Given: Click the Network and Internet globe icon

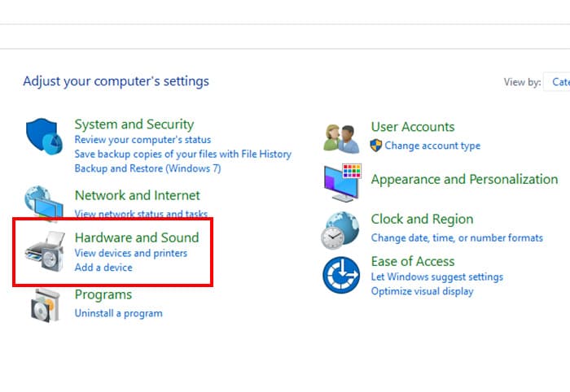Looking at the screenshot, I should click(44, 203).
